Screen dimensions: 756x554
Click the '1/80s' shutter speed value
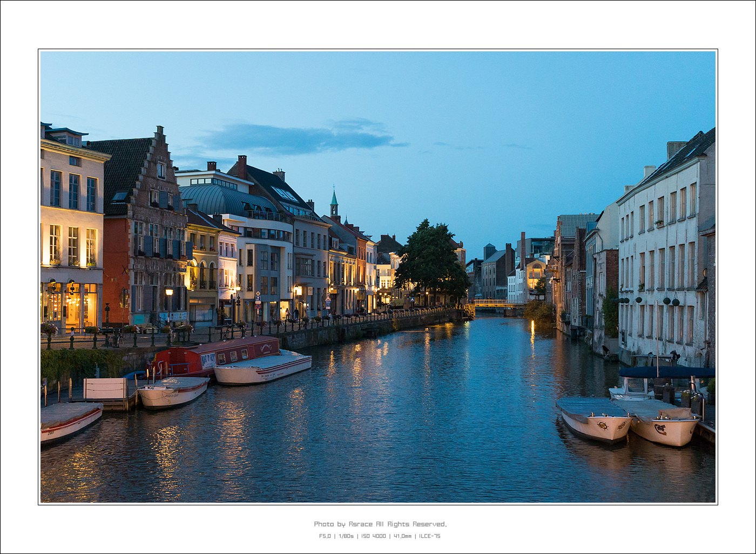[346, 536]
